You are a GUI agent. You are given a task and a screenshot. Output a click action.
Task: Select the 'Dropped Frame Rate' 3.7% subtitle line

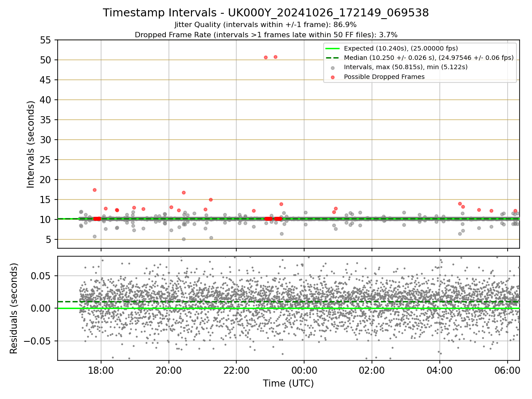click(266, 35)
